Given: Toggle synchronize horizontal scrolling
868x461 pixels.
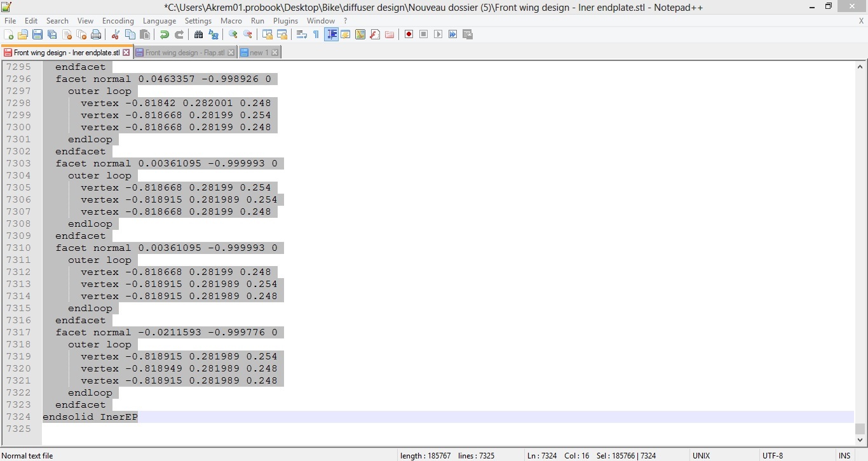Looking at the screenshot, I should pyautogui.click(x=282, y=34).
